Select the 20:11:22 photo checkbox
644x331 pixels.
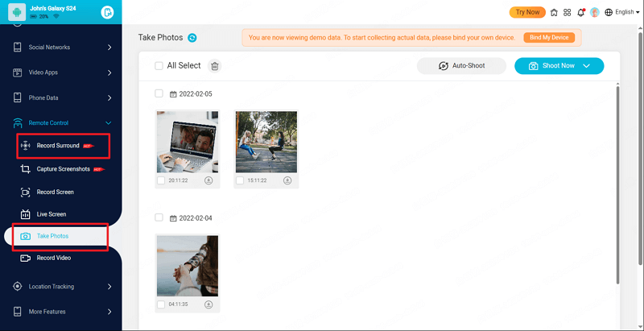(x=161, y=180)
